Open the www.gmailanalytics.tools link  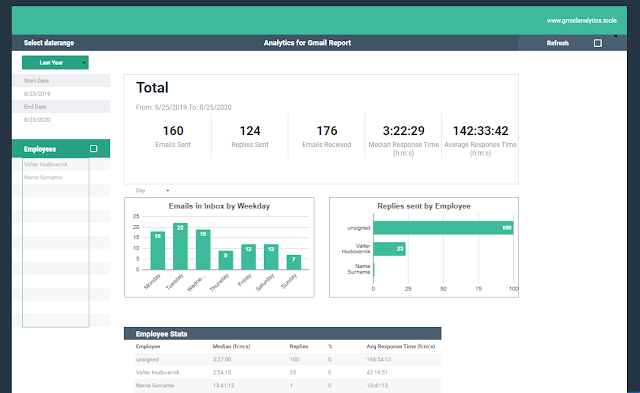click(x=582, y=20)
